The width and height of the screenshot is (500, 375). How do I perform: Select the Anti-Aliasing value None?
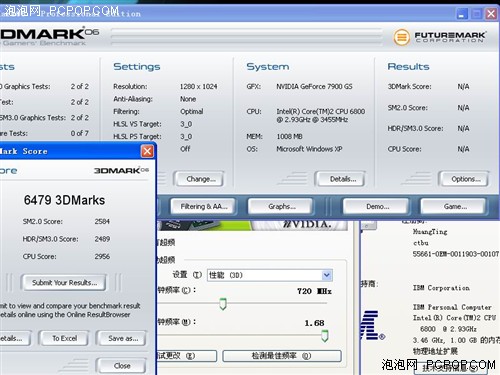188,99
